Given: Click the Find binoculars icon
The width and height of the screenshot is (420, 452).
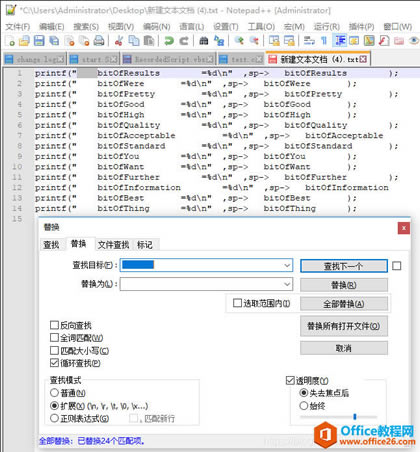Looking at the screenshot, I should click(204, 41).
